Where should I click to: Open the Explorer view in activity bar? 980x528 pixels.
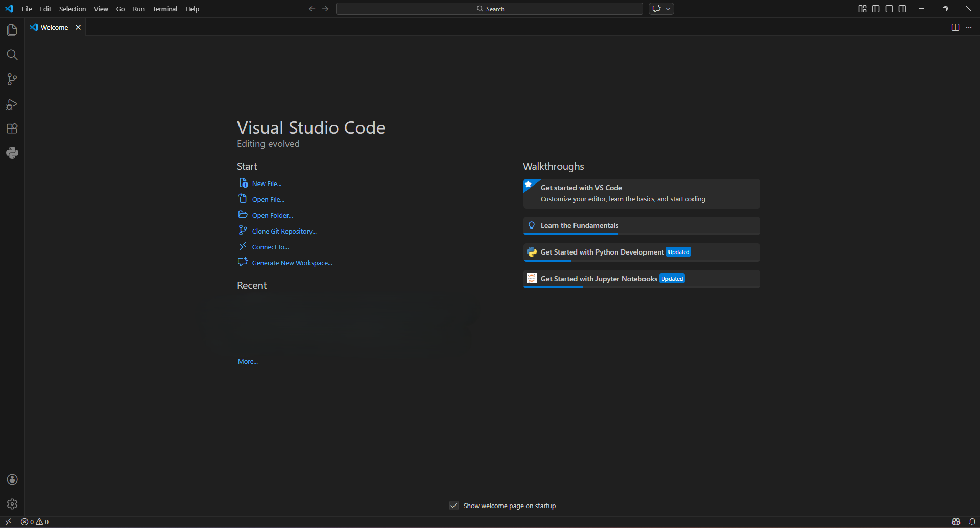click(12, 30)
